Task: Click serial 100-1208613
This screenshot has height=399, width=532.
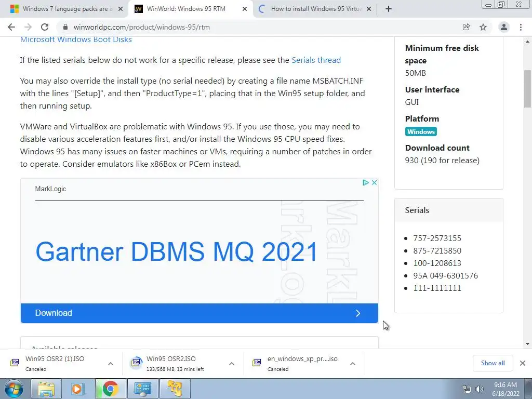Action: (x=437, y=263)
